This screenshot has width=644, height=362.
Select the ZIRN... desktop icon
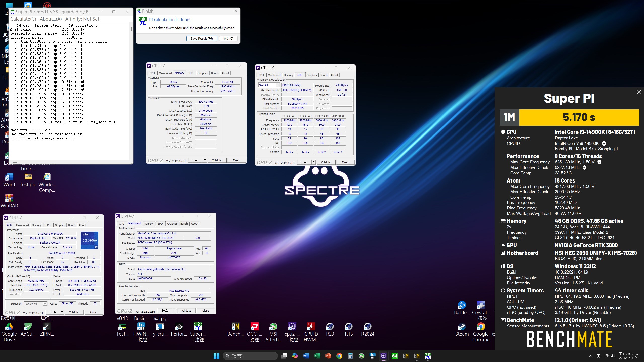(x=47, y=329)
